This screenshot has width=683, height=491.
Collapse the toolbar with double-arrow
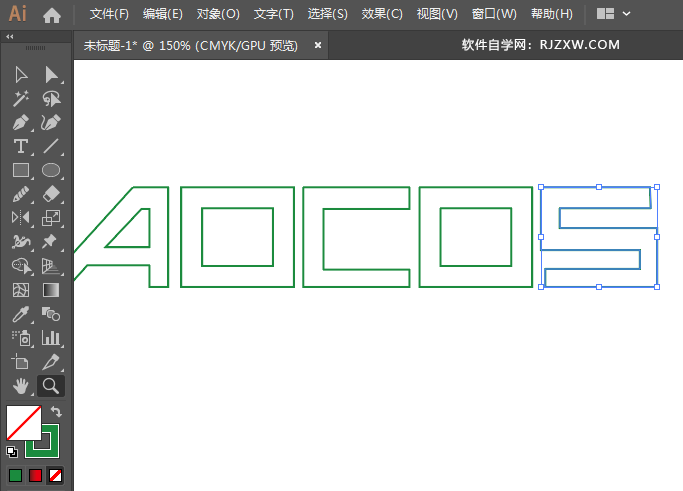pyautogui.click(x=10, y=37)
